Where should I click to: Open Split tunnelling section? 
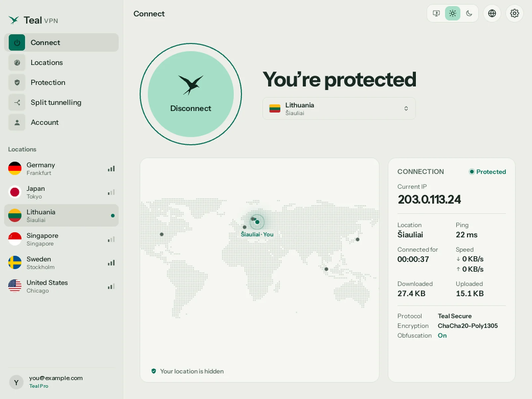62,102
